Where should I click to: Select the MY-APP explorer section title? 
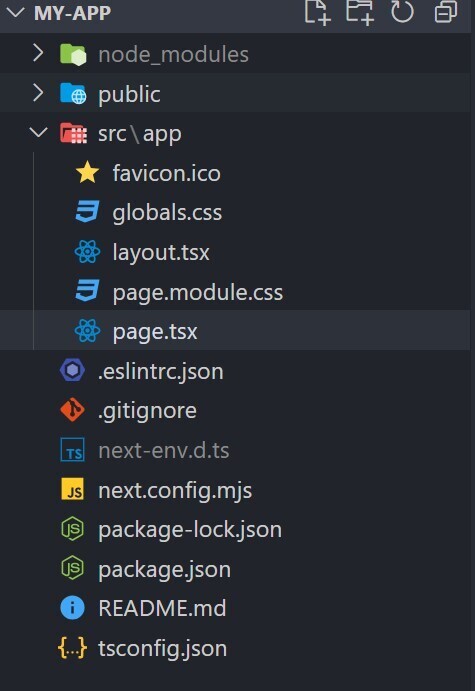[x=72, y=13]
